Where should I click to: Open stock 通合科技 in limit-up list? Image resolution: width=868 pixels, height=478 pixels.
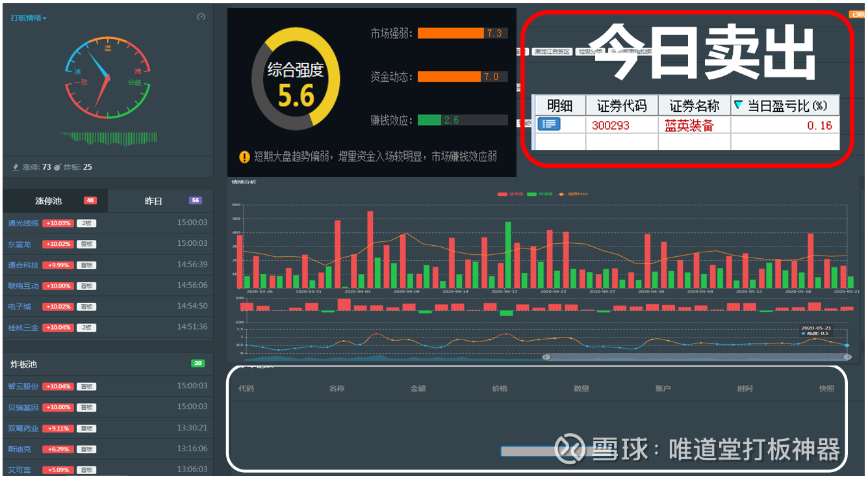(23, 265)
